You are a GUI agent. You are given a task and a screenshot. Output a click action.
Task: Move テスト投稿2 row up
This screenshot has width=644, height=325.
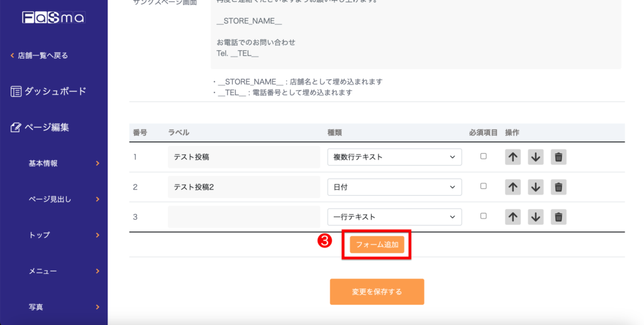(513, 187)
